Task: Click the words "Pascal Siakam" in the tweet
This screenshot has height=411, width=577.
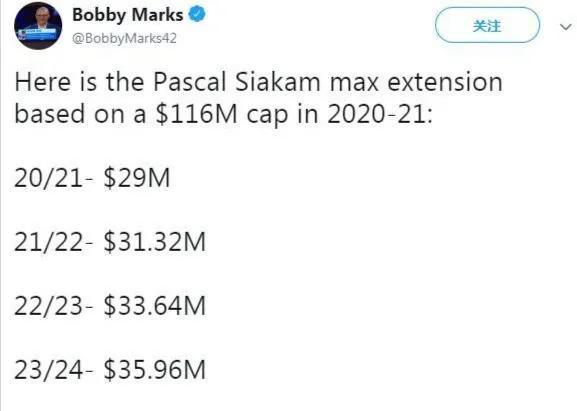Action: 237,82
